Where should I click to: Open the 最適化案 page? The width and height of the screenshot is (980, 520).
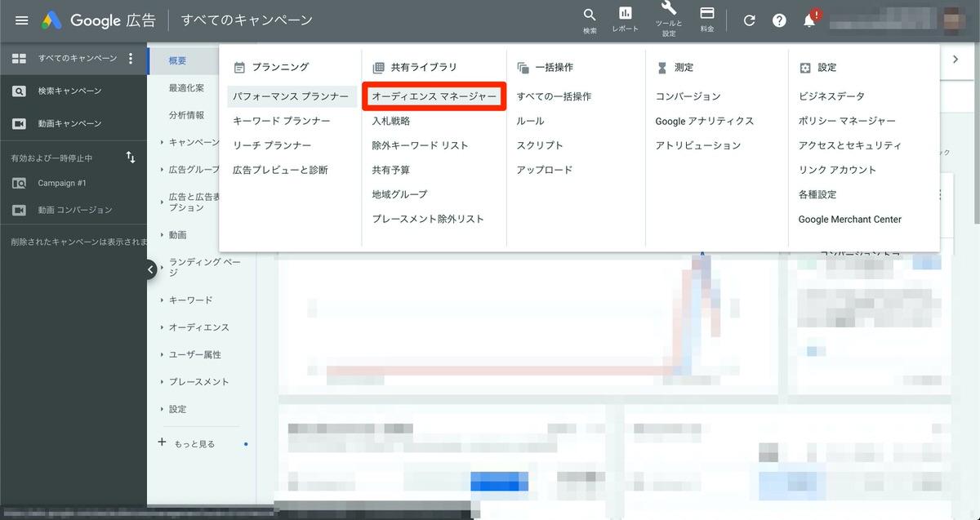[186, 87]
